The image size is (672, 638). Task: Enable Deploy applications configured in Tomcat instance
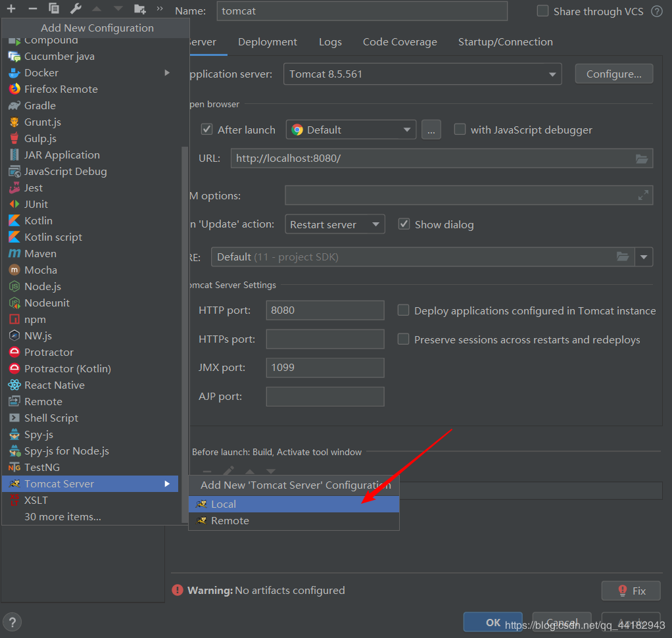click(403, 310)
